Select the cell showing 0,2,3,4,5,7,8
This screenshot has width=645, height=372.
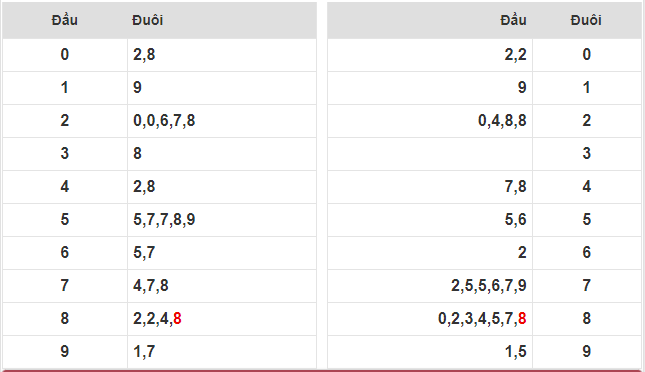[430, 319]
